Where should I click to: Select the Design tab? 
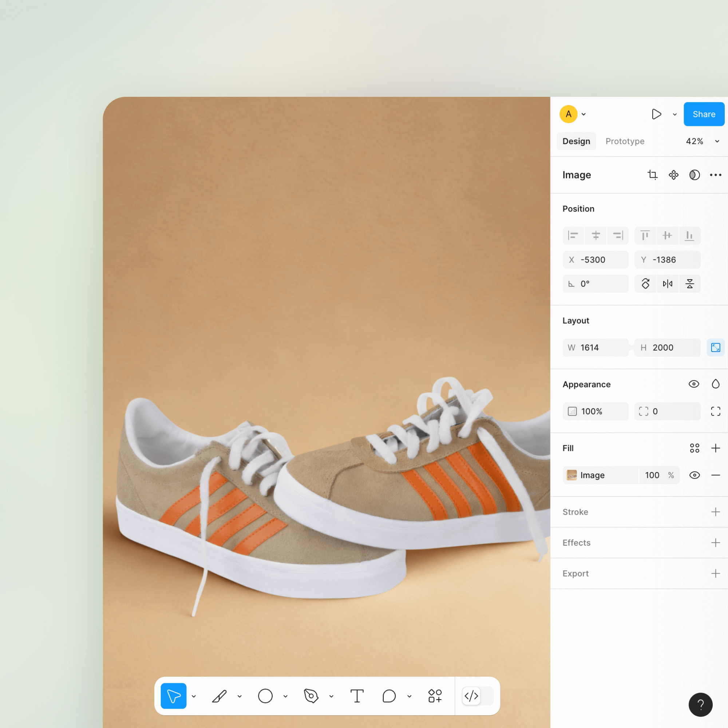click(x=576, y=141)
